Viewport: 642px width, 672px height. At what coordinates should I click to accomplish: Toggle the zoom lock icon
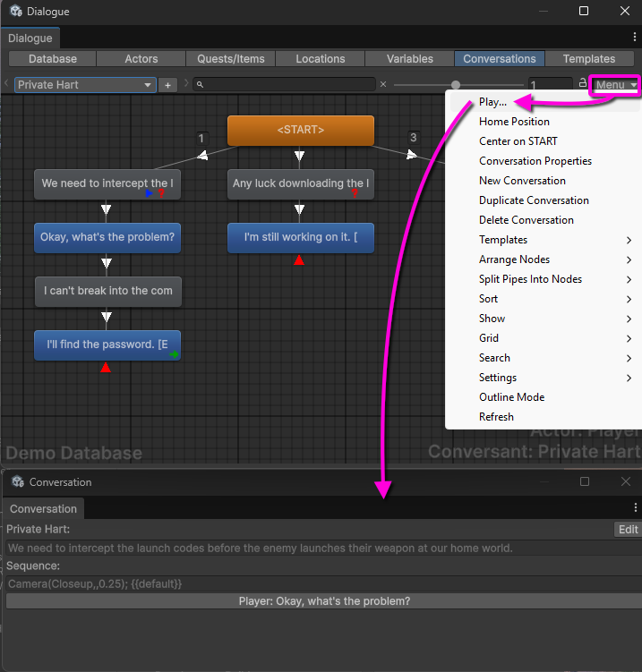(582, 82)
